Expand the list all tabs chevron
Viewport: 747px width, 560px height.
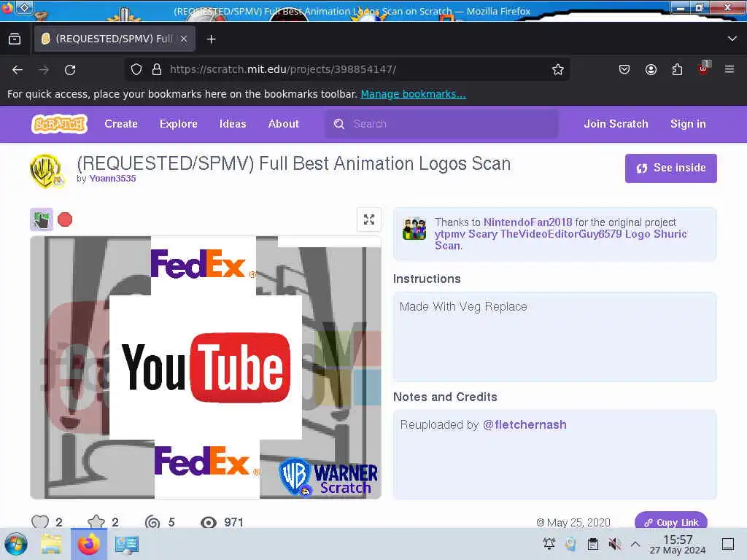click(x=732, y=39)
